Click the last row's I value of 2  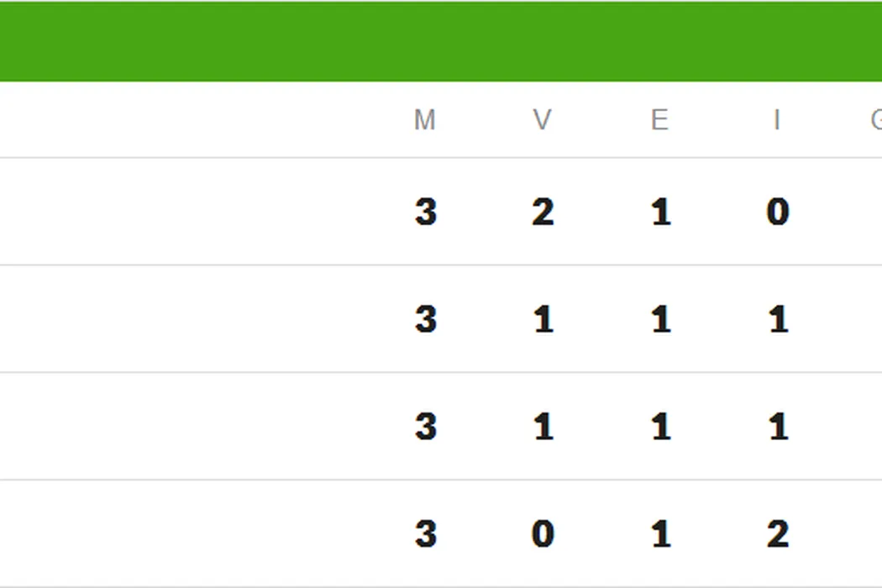tap(778, 534)
